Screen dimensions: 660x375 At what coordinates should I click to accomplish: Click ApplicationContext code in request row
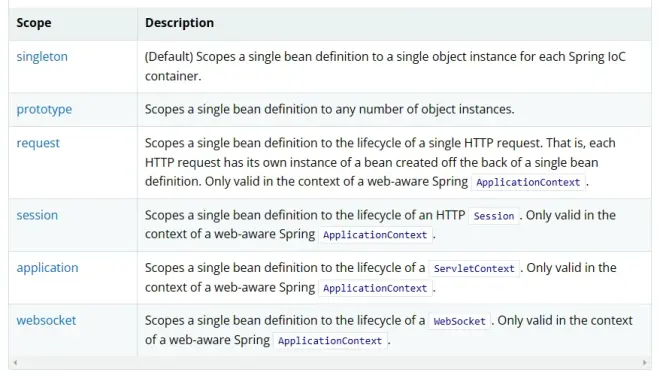click(528, 182)
